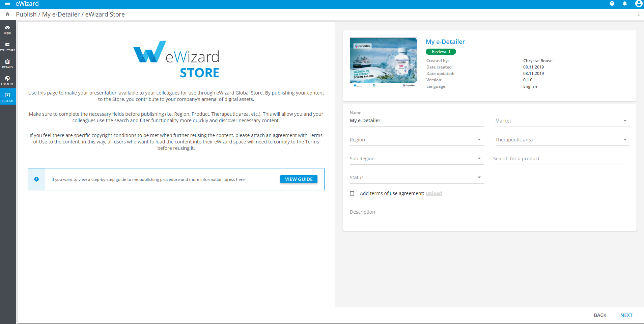Open the Localize sidebar section

coord(7,80)
